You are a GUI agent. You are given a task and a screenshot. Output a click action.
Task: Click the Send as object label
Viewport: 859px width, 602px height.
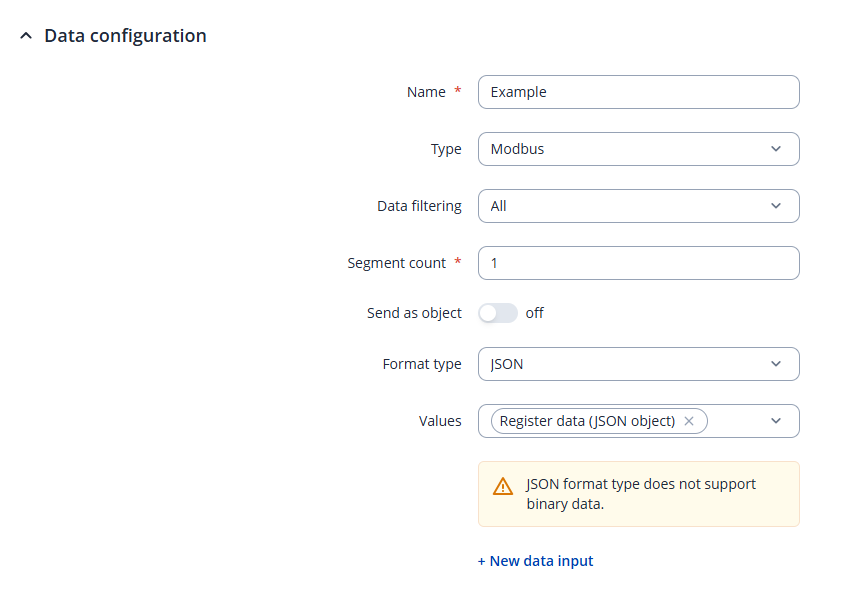click(414, 313)
